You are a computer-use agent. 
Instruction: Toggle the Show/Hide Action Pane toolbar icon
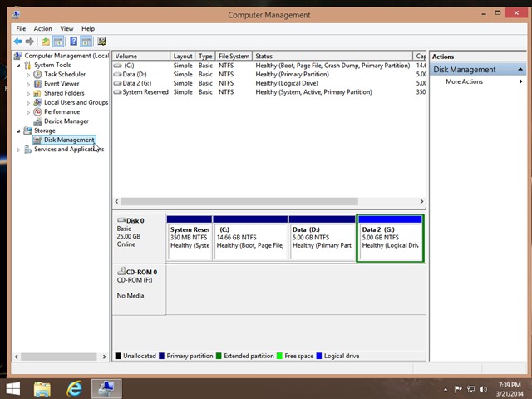coord(86,42)
